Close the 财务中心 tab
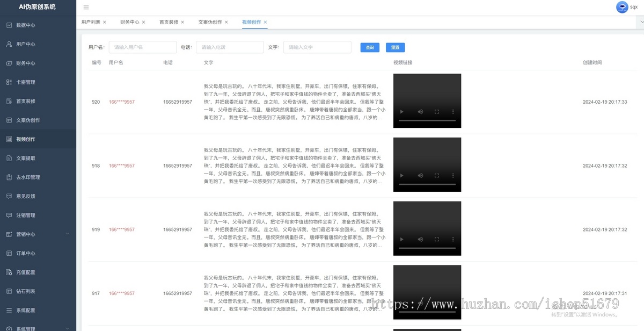The height and width of the screenshot is (331, 644). 144,22
